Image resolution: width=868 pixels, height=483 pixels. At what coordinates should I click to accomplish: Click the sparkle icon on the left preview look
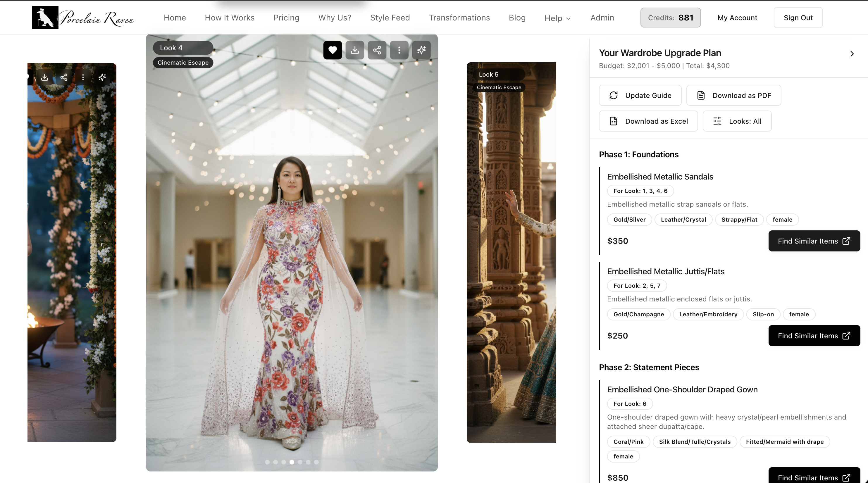click(x=102, y=77)
